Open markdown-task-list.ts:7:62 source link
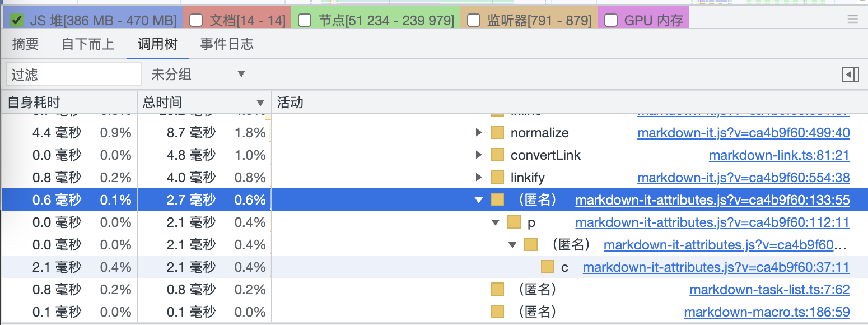Image resolution: width=868 pixels, height=325 pixels. point(769,290)
